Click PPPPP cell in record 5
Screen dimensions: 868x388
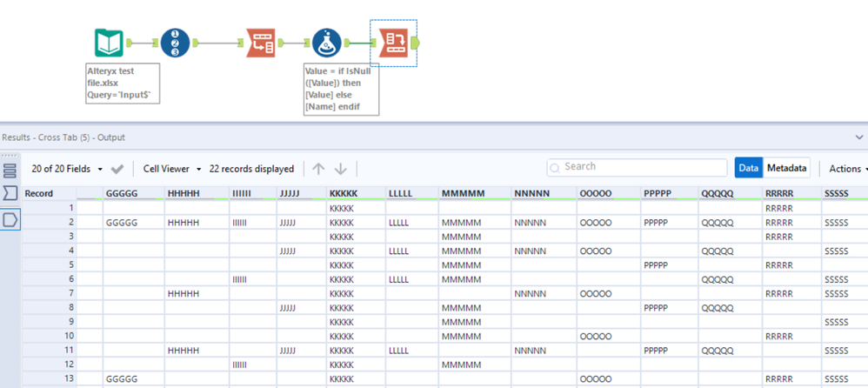[x=670, y=265]
